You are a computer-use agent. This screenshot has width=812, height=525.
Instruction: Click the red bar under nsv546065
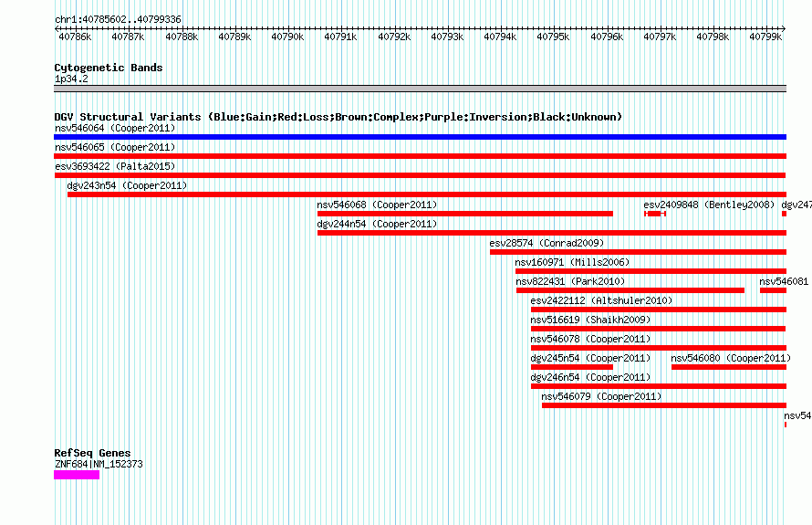coord(420,156)
